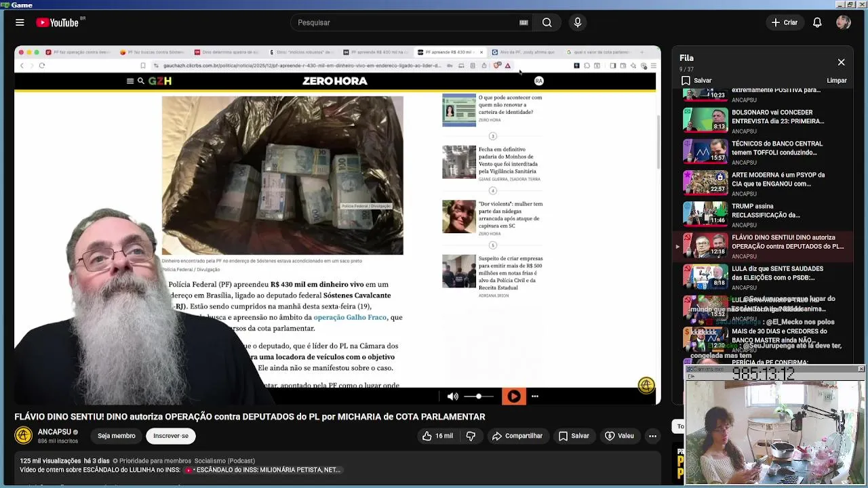Start voice search with microphone icon
Image resolution: width=868 pixels, height=488 pixels.
point(578,22)
